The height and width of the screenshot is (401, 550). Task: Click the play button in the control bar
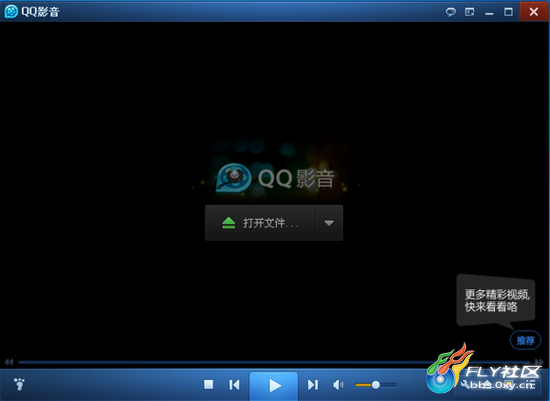(x=274, y=386)
